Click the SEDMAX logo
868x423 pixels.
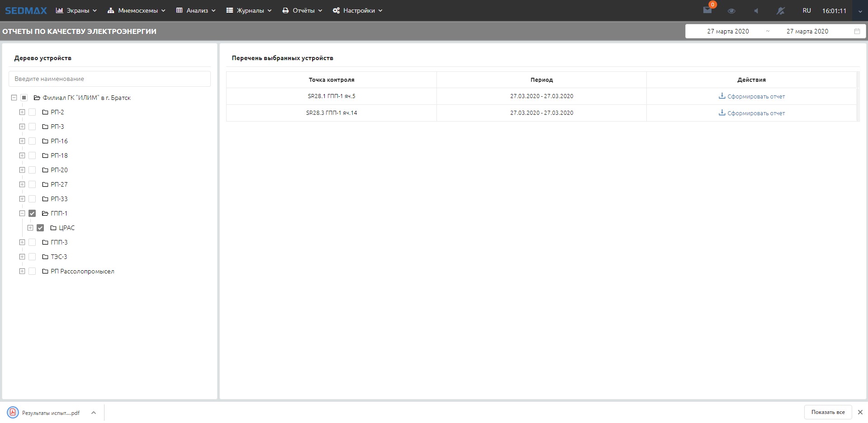click(x=26, y=10)
